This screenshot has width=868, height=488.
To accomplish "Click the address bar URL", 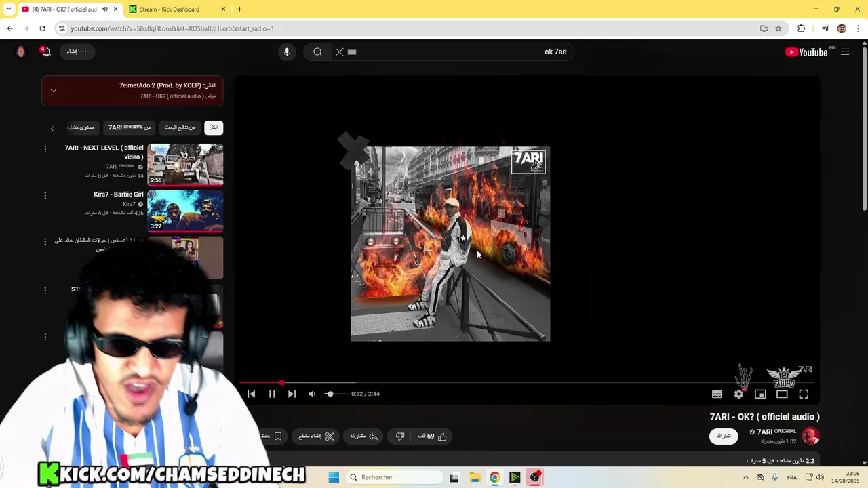I will (172, 28).
